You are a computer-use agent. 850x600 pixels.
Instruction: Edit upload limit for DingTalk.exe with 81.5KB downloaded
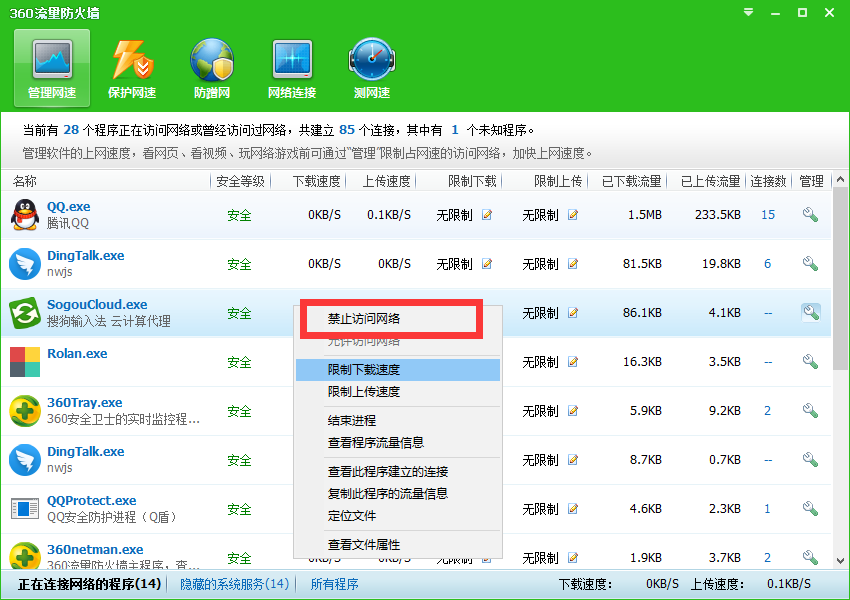point(573,264)
